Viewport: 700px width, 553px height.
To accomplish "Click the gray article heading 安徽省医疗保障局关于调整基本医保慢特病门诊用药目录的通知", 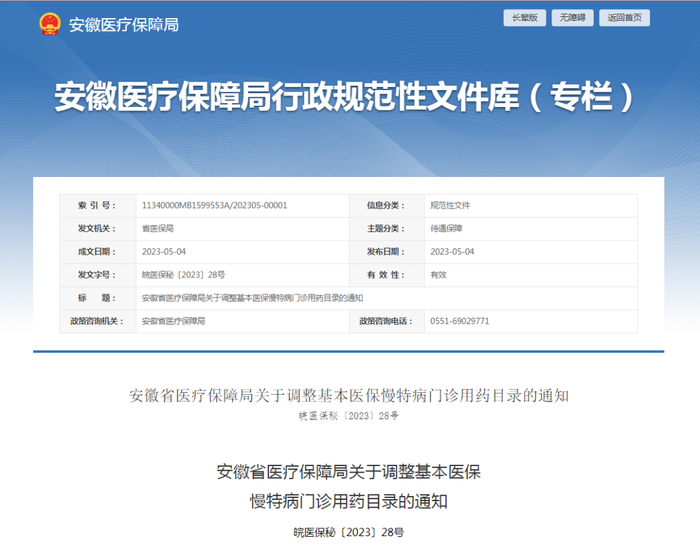I will (349, 395).
